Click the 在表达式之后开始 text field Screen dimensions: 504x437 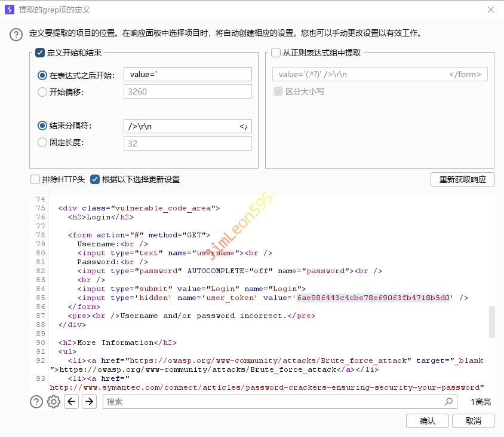point(188,75)
